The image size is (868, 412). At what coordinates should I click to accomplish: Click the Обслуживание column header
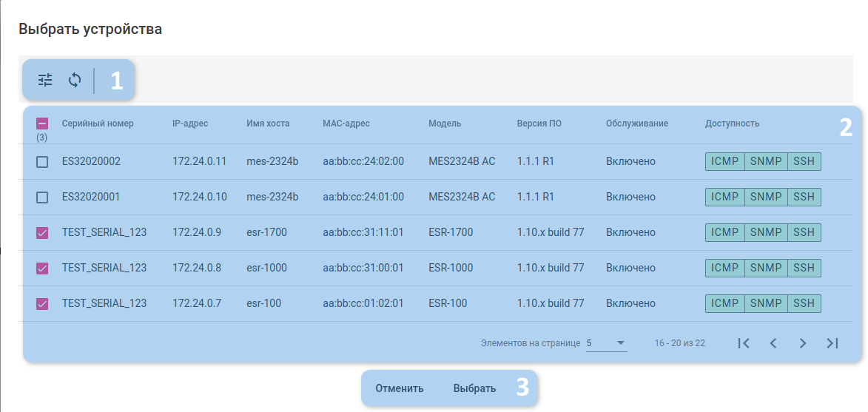[637, 124]
